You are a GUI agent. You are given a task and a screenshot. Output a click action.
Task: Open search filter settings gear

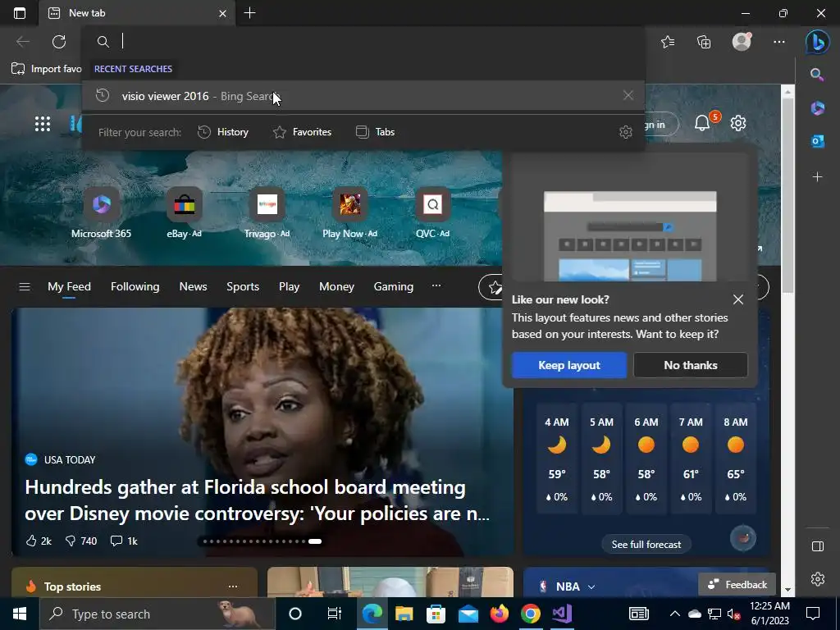point(626,132)
